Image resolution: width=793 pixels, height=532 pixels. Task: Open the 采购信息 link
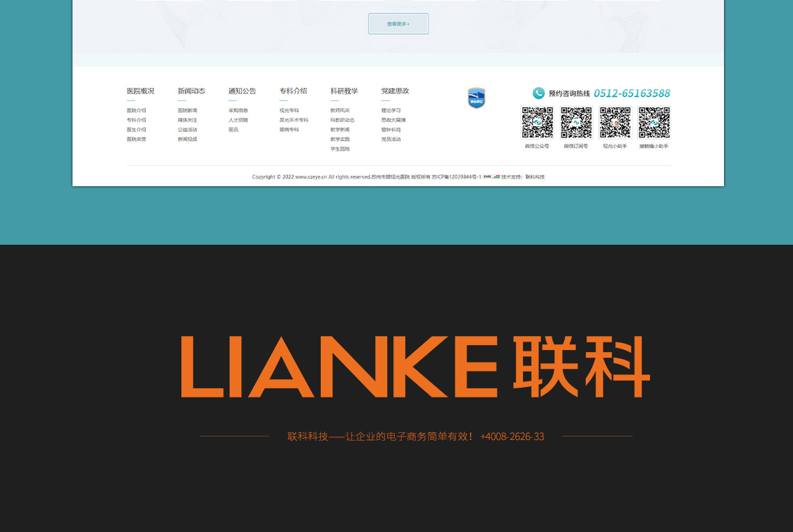(238, 110)
